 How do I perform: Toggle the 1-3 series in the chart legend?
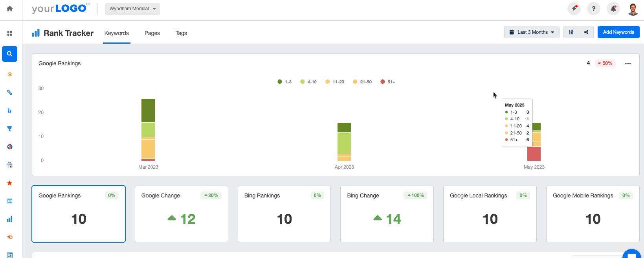[284, 82]
